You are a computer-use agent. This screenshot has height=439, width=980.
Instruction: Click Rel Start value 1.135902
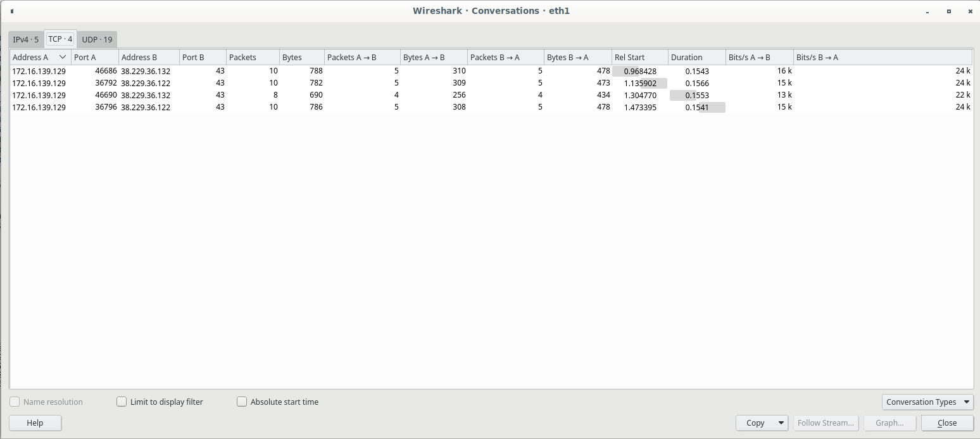[x=640, y=83]
